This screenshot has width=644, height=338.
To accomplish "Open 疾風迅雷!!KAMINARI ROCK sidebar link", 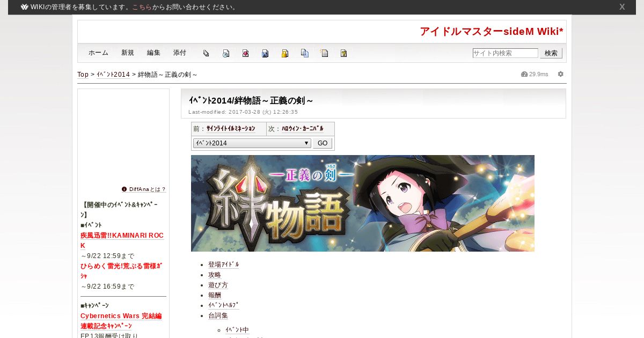I will tap(122, 240).
